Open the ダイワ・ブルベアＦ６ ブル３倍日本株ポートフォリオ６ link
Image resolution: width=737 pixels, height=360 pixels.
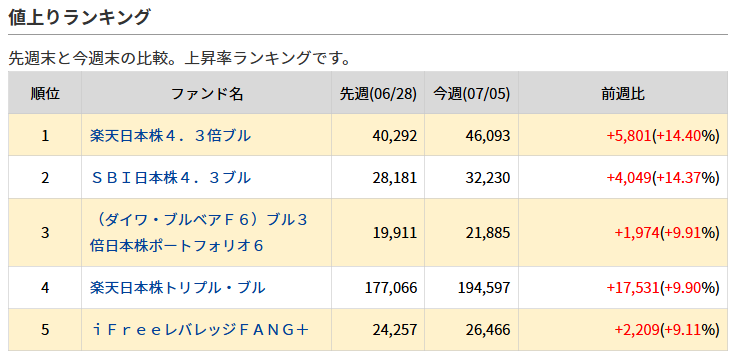(x=199, y=233)
